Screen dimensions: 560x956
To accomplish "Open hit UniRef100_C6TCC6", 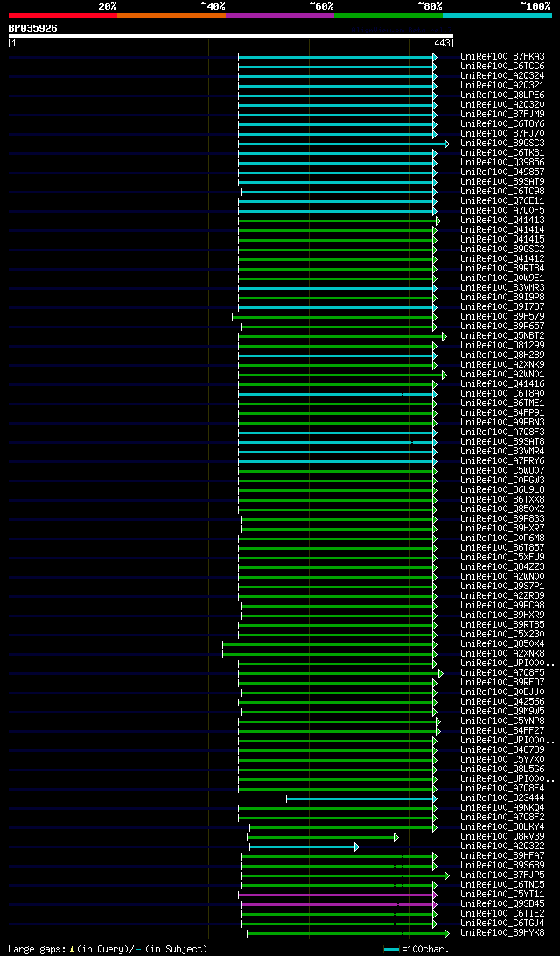I will point(503,66).
